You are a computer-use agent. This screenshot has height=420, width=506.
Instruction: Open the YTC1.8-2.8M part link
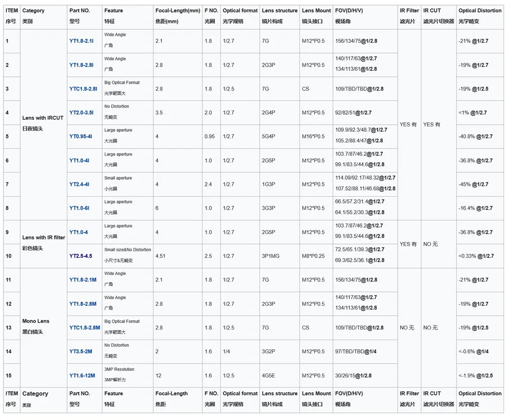(x=84, y=328)
